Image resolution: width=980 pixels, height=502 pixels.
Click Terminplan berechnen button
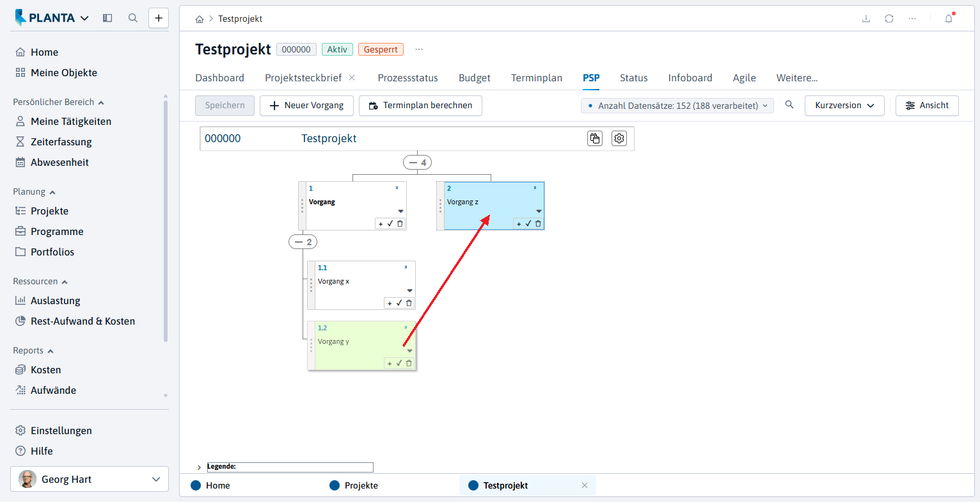coord(420,106)
